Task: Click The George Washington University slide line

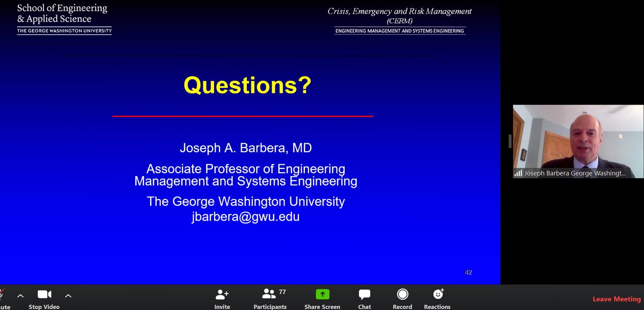Action: (246, 202)
